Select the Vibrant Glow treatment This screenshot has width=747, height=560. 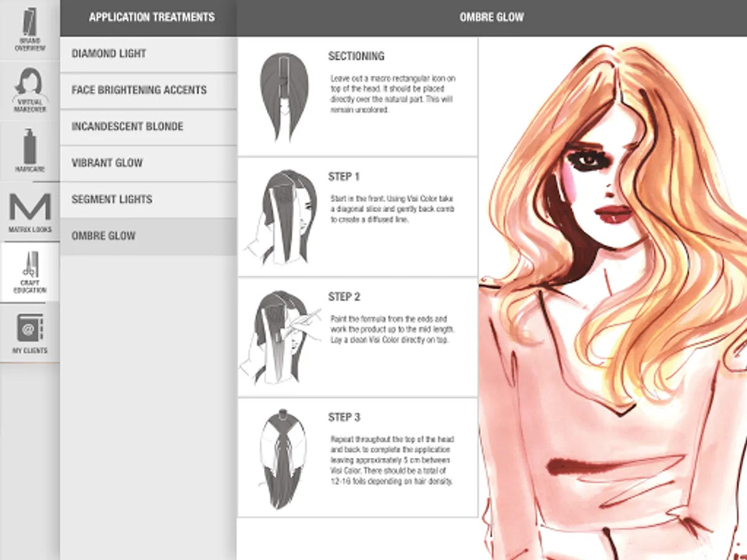148,163
